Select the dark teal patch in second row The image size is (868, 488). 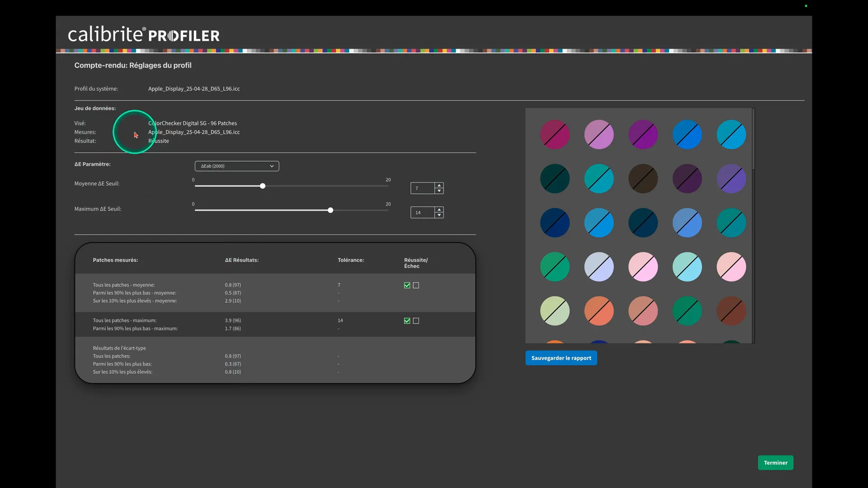click(x=555, y=179)
